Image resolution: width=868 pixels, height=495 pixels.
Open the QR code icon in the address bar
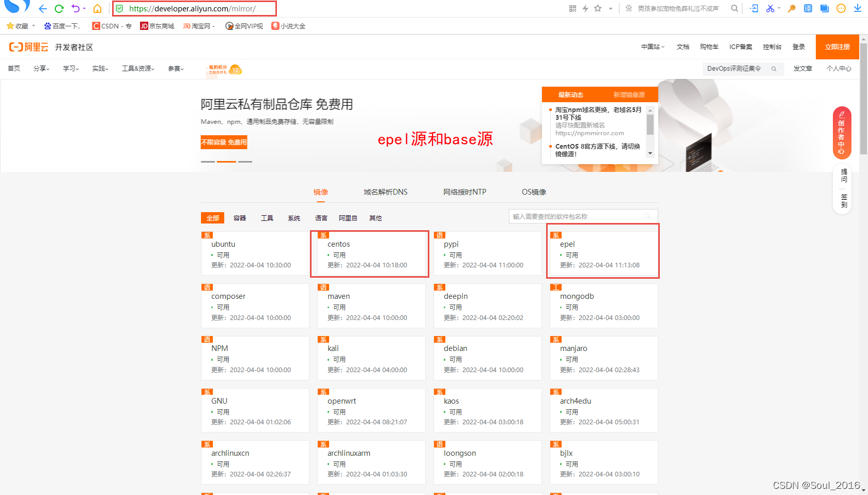coord(572,8)
